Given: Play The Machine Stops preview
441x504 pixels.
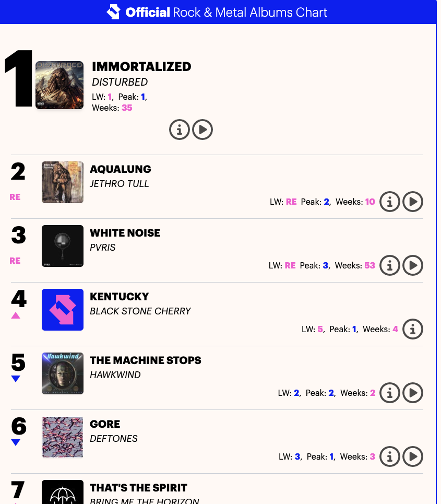Looking at the screenshot, I should pos(413,393).
